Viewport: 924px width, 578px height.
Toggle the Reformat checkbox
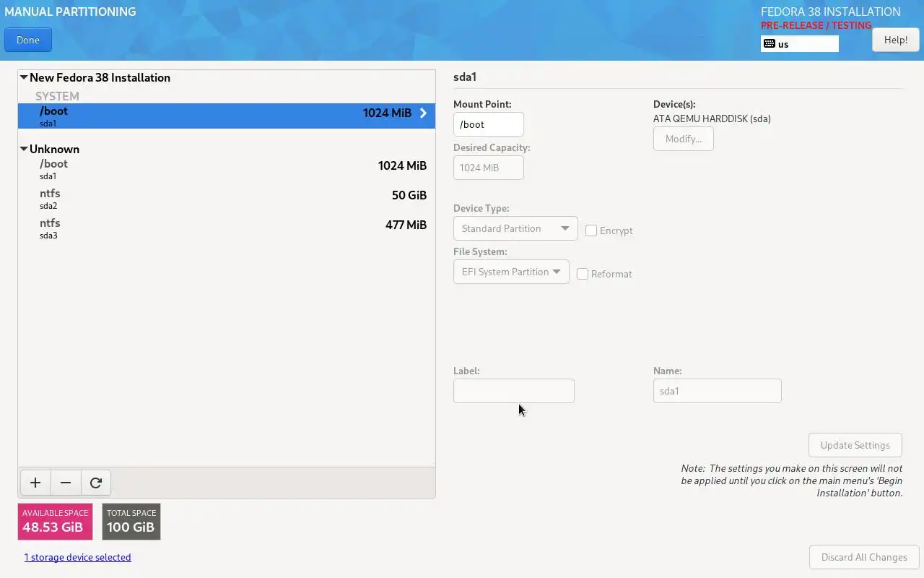click(583, 274)
